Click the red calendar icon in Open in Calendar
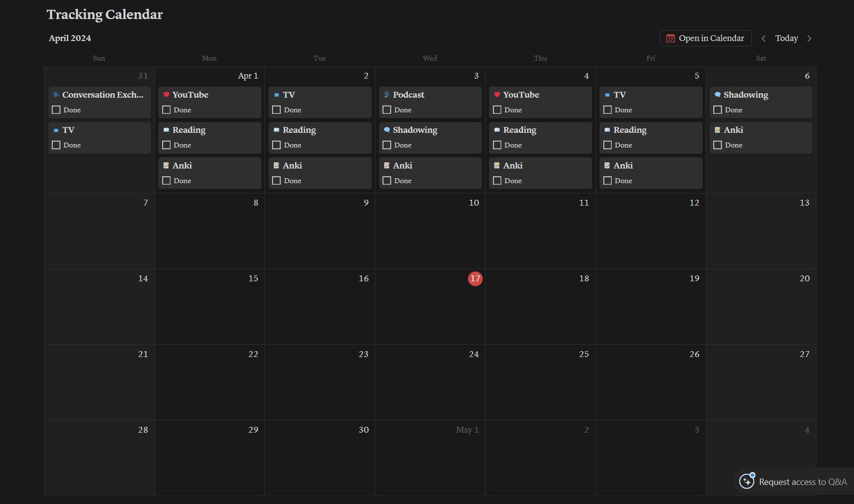Screen dimensions: 854x504 [x=670, y=39]
